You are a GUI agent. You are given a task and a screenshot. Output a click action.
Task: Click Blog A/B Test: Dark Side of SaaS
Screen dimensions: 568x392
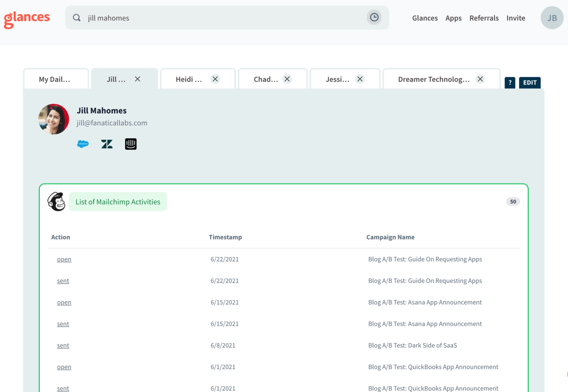[x=413, y=345]
